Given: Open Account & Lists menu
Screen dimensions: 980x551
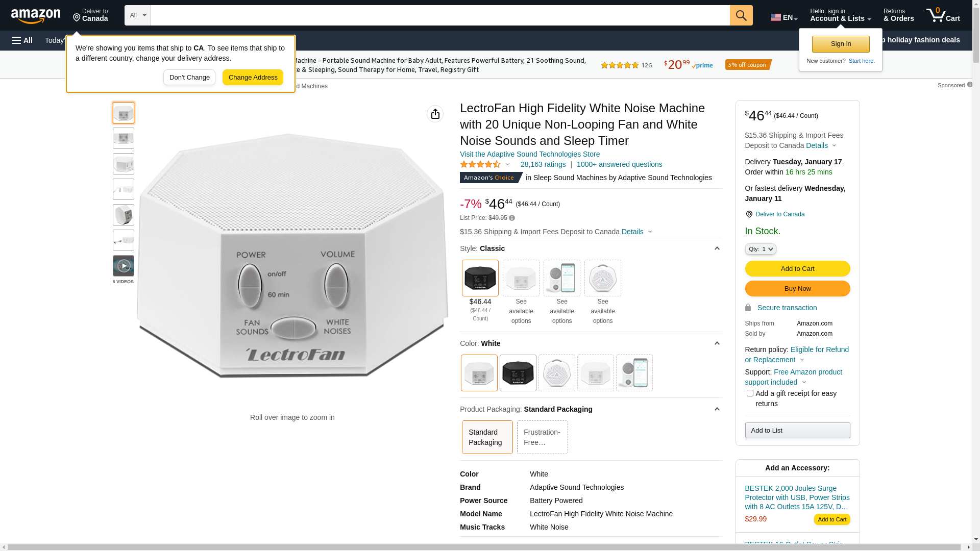Looking at the screenshot, I should pyautogui.click(x=841, y=15).
